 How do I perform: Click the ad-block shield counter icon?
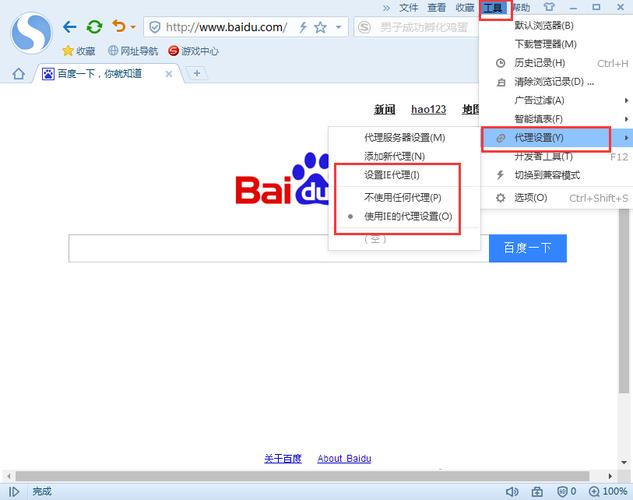point(566,492)
